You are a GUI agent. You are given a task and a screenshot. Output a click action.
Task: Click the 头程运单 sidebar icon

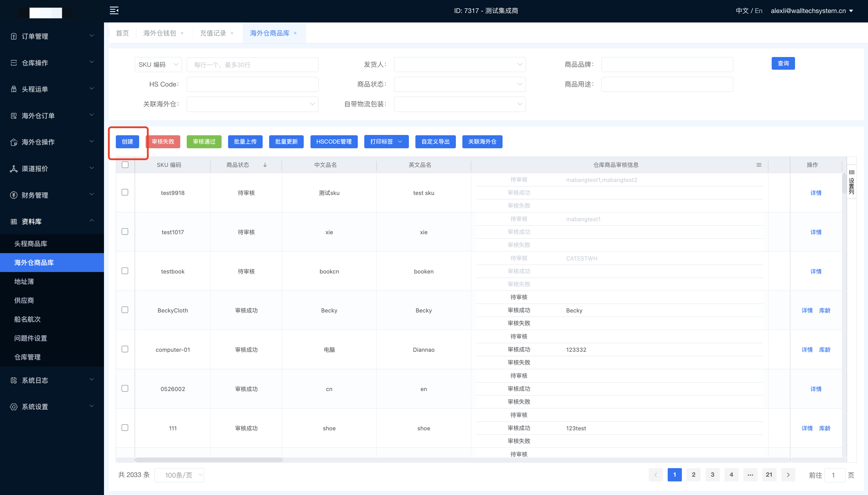(14, 89)
